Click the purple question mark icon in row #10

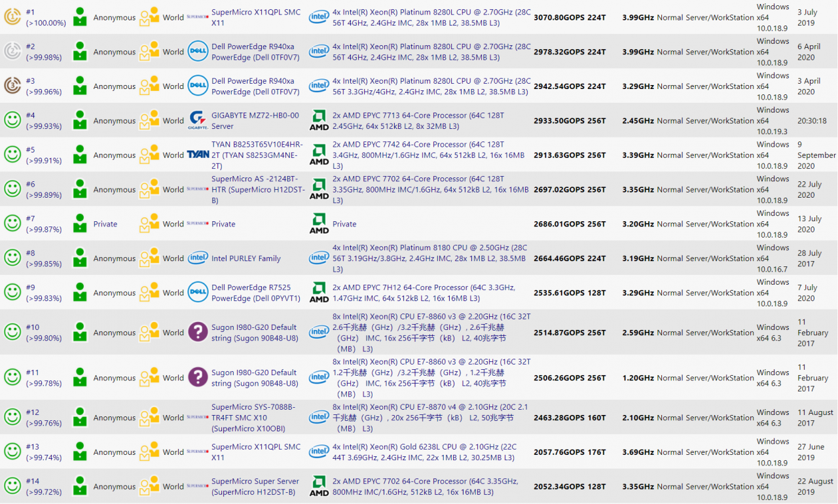pyautogui.click(x=198, y=333)
